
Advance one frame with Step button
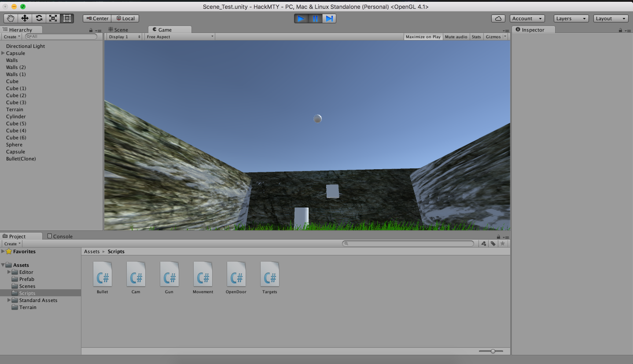point(329,18)
